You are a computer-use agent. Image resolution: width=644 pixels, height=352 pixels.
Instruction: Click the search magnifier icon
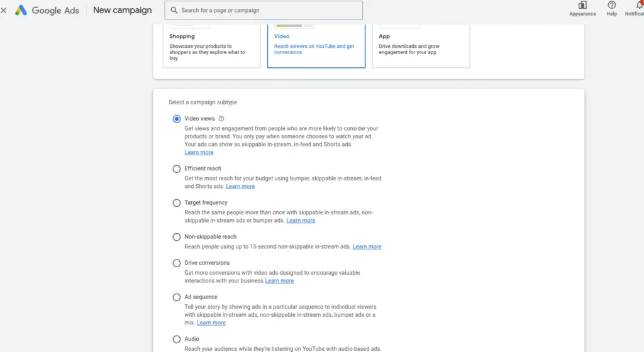click(172, 11)
